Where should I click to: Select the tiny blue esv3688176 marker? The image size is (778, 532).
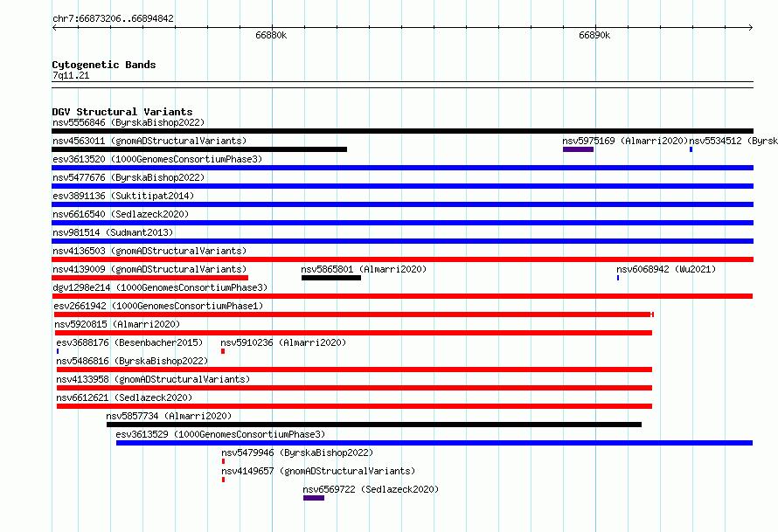coord(58,351)
